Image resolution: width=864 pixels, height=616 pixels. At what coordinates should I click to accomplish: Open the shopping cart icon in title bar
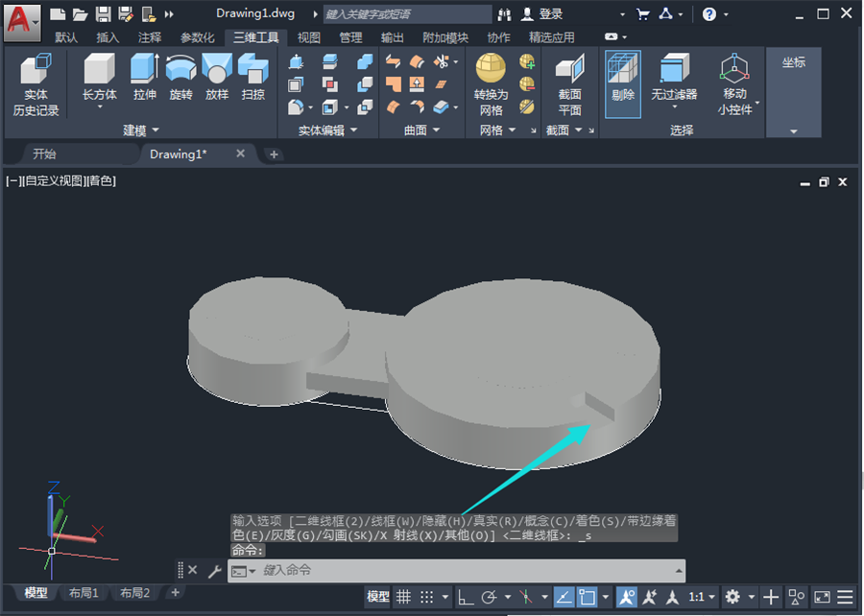(x=642, y=14)
